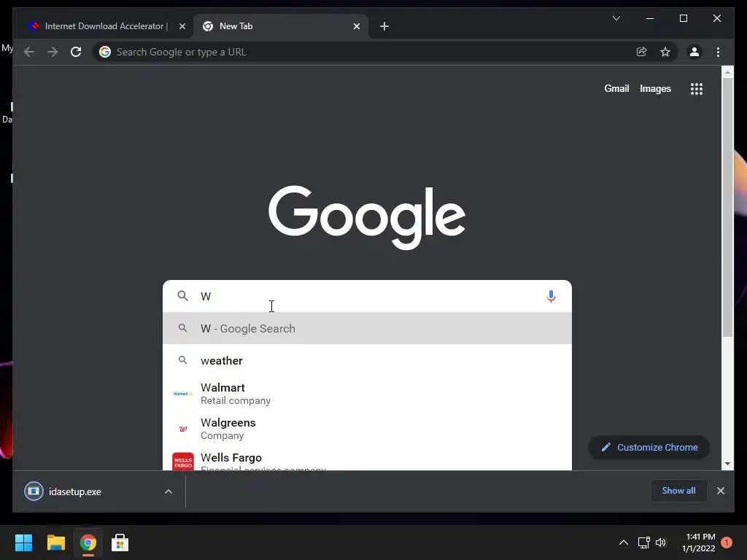This screenshot has height=560, width=747.
Task: Open the clock and date flyout
Action: [698, 542]
